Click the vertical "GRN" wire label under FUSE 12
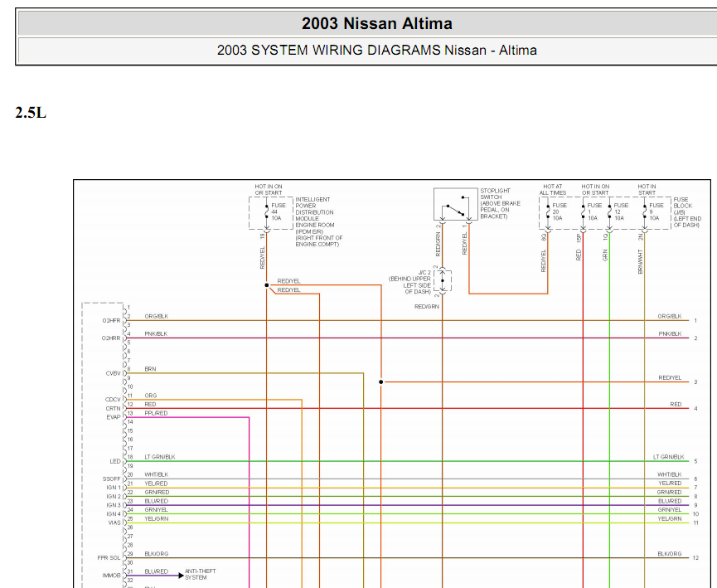The height and width of the screenshot is (588, 717). 605,255
